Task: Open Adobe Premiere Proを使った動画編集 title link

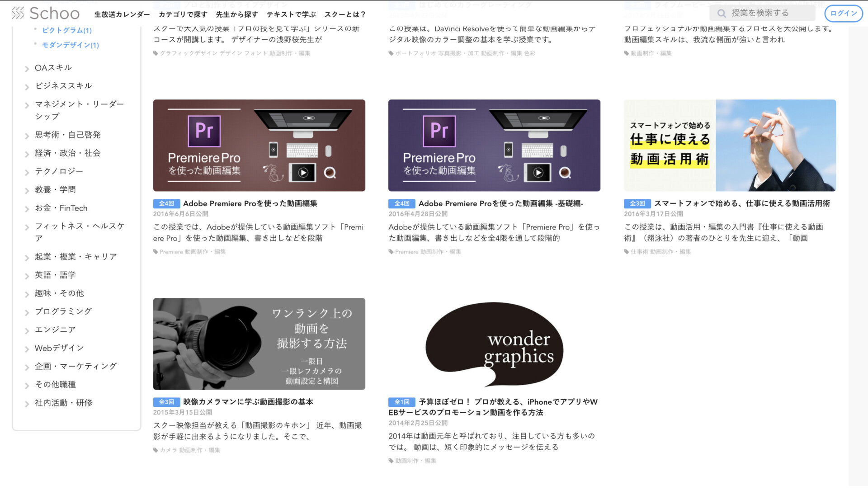Action: [250, 204]
